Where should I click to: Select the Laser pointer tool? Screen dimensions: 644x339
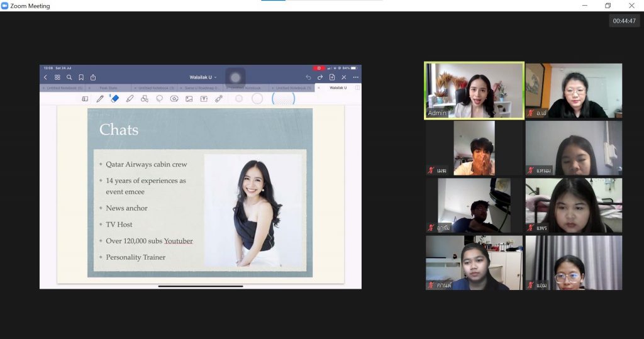[218, 99]
